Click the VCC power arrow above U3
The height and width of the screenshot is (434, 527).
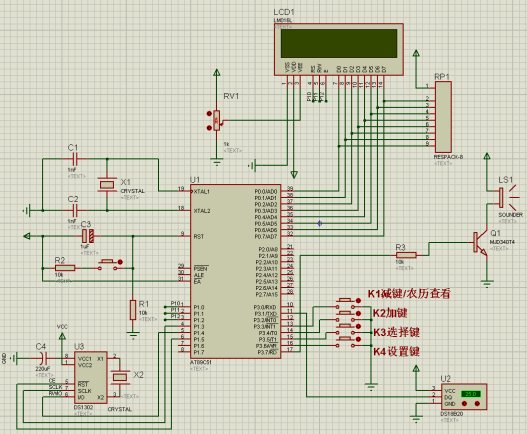click(x=62, y=336)
